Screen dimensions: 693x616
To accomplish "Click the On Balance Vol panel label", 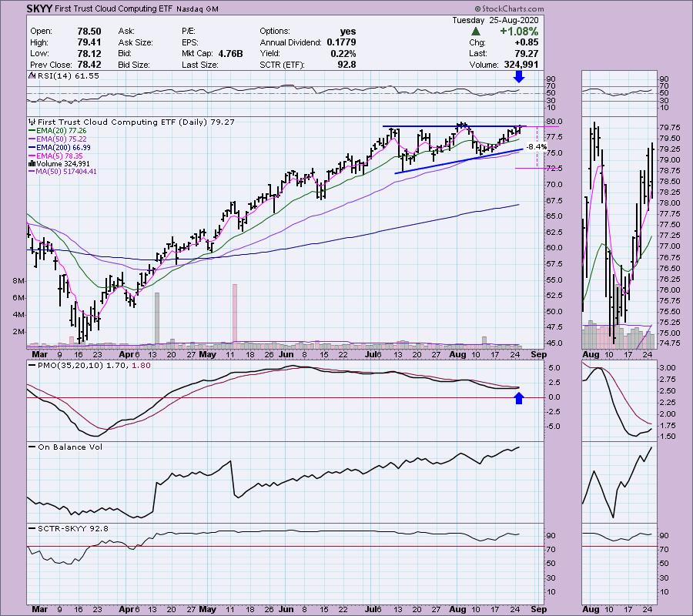I will 65,447.
